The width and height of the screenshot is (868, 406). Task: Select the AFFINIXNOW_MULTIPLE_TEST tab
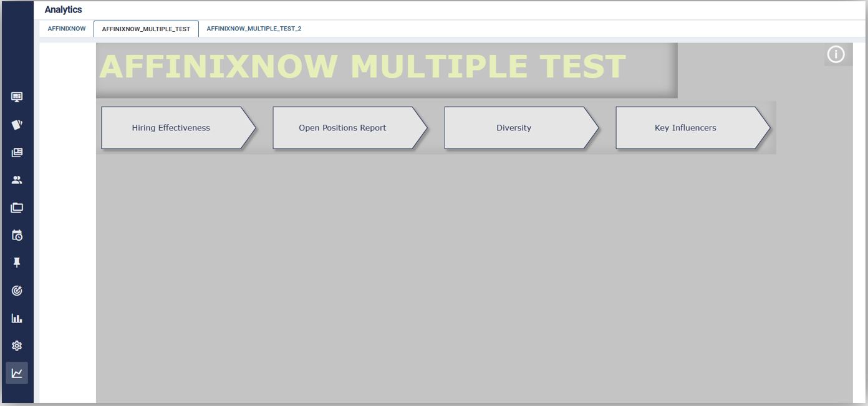pos(146,29)
